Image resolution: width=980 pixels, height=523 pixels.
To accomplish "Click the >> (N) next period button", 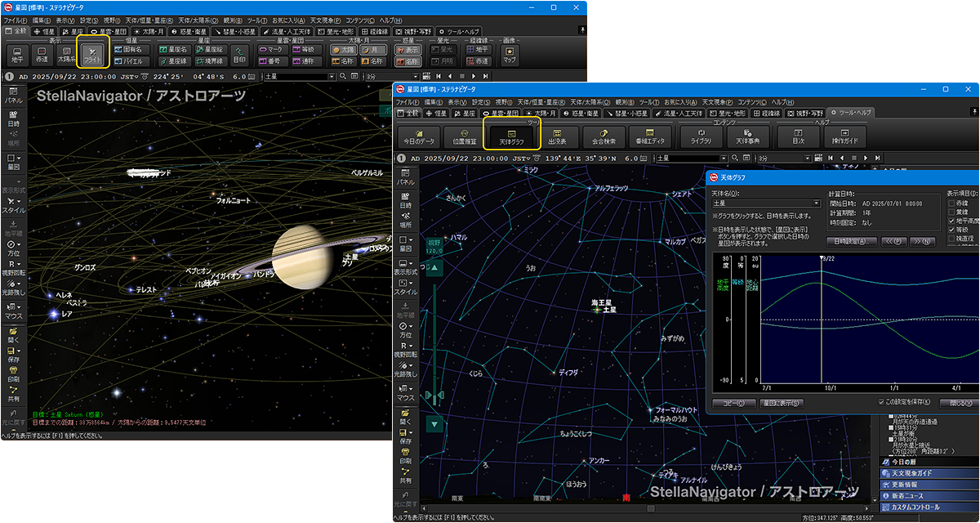I will pos(923,242).
